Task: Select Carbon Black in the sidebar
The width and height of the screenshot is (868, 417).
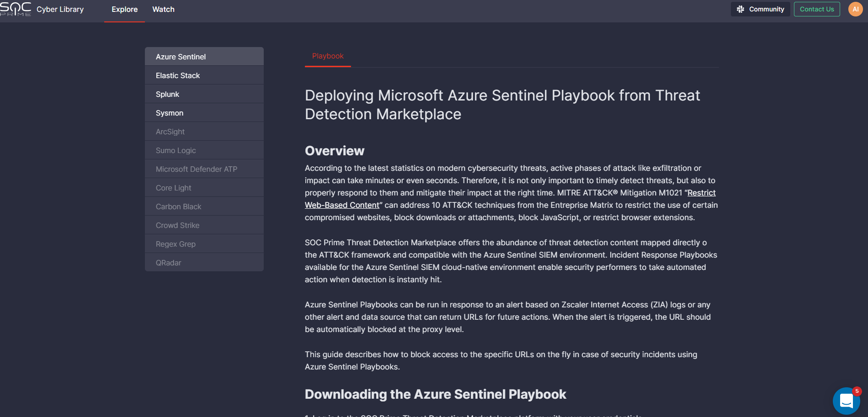Action: pyautogui.click(x=204, y=206)
